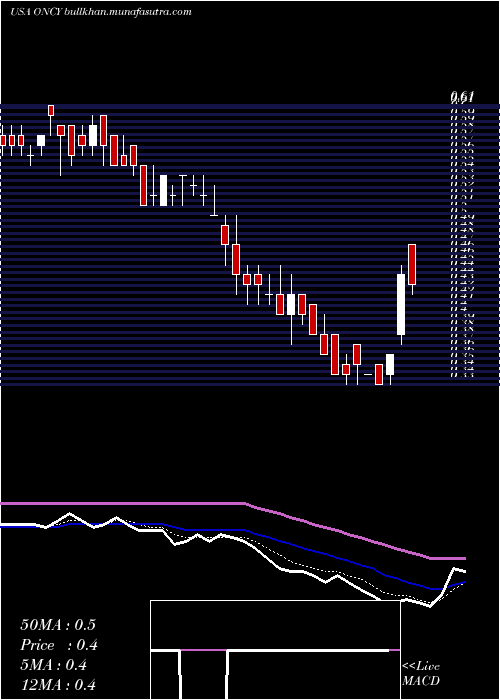Select the 50MA : 0.5 reading
The width and height of the screenshot is (500, 700).
point(58,625)
